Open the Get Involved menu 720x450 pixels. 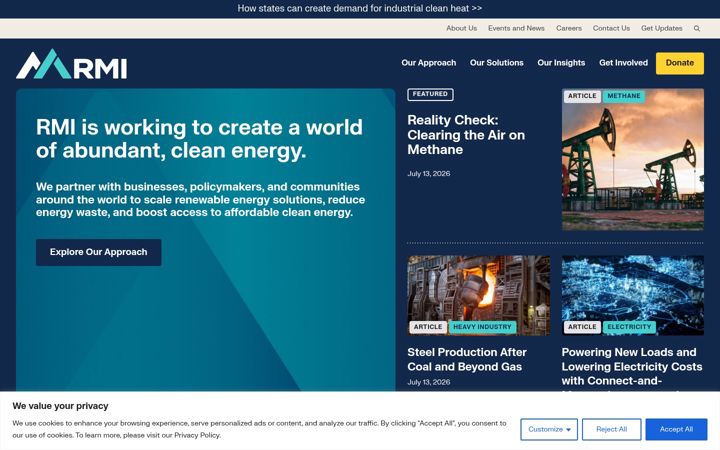[623, 63]
